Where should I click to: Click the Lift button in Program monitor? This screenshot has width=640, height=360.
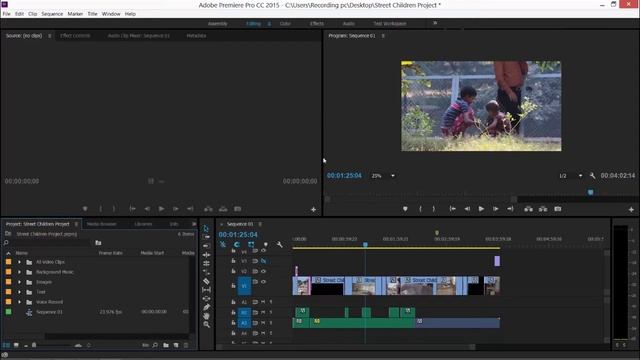point(528,209)
